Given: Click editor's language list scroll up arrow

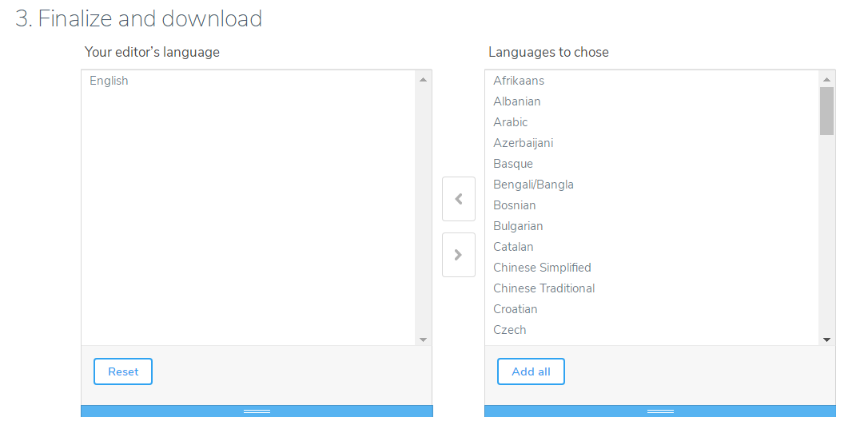Looking at the screenshot, I should click(x=423, y=80).
